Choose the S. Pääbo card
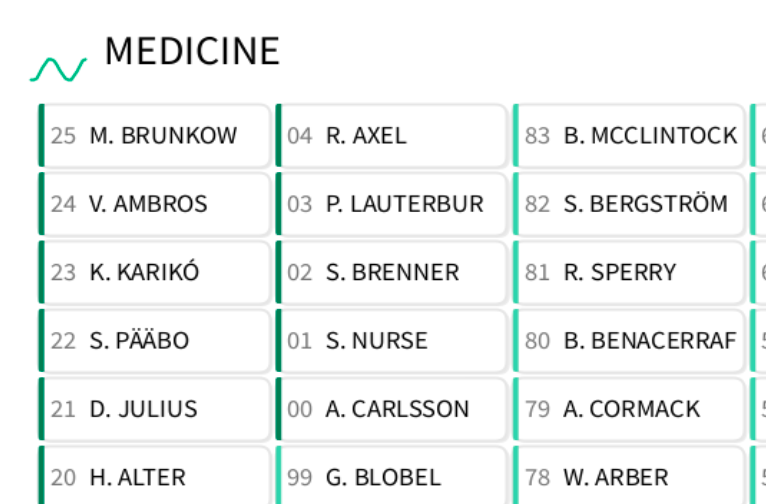 tap(155, 341)
